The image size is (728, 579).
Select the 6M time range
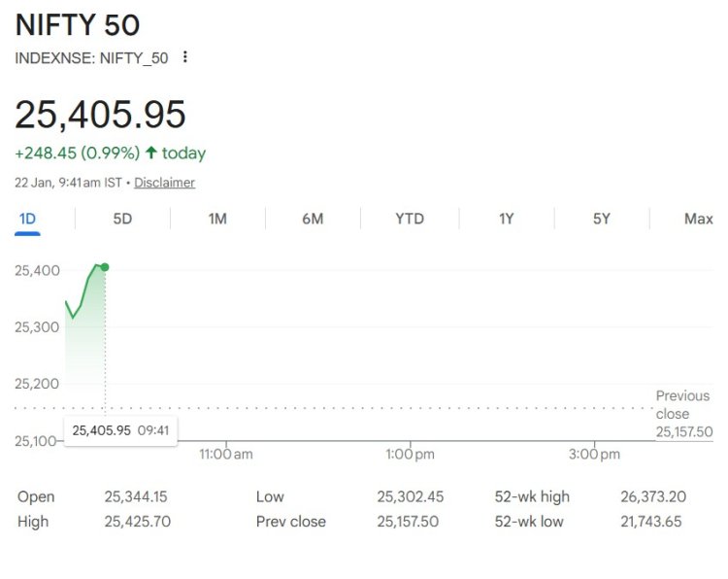tap(313, 219)
